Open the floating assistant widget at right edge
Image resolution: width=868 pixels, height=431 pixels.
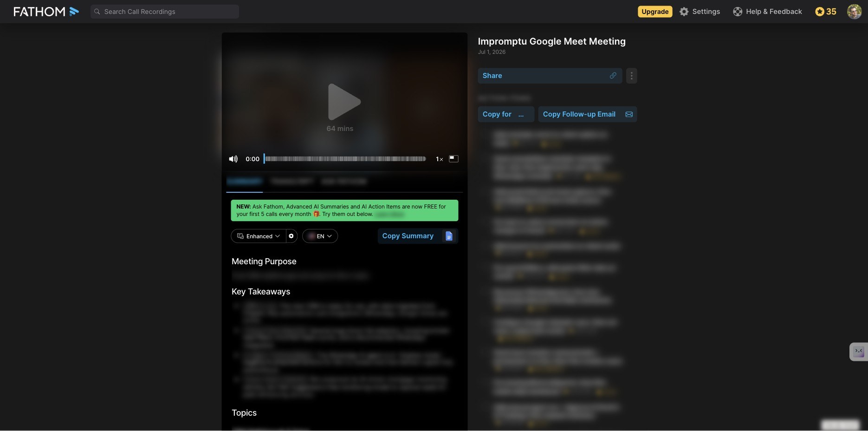coord(859,352)
